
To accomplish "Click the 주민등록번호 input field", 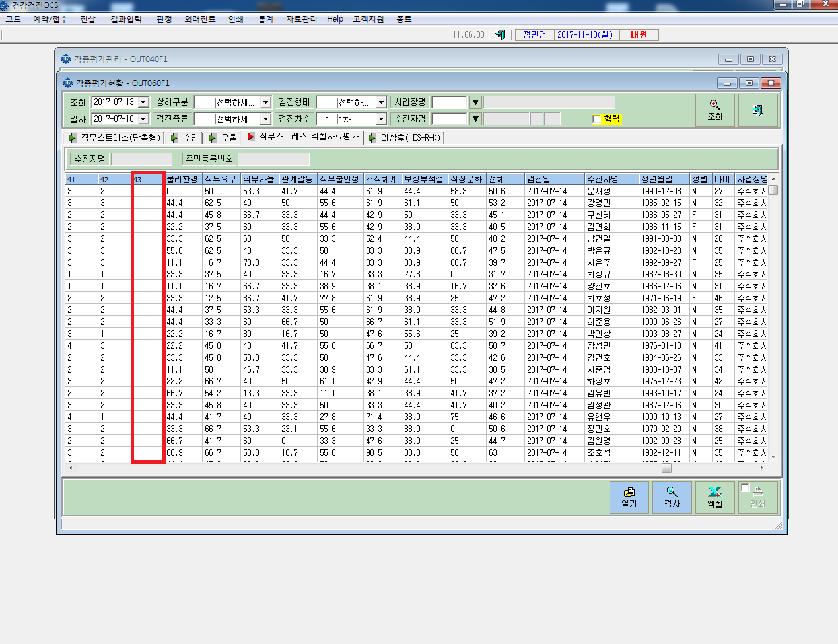I will coord(273,159).
